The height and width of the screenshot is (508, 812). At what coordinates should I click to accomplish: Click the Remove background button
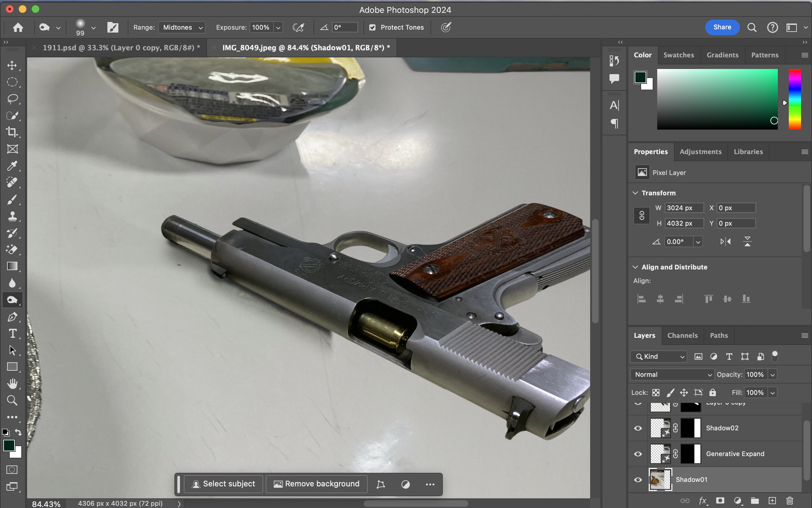click(x=317, y=484)
